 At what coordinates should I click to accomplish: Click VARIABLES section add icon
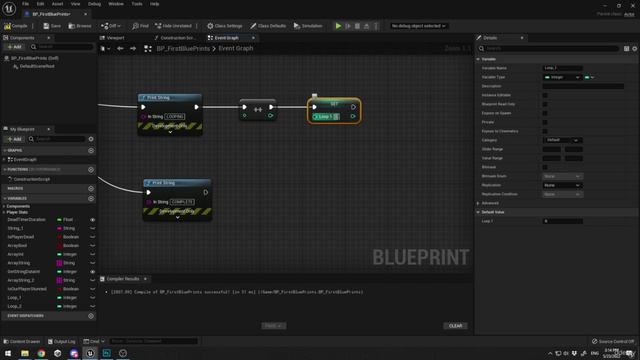click(x=91, y=198)
